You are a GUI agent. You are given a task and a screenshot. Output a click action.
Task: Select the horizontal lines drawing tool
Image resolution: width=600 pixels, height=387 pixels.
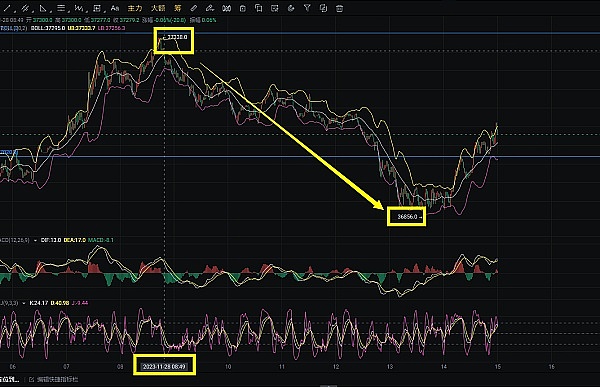tap(61, 8)
